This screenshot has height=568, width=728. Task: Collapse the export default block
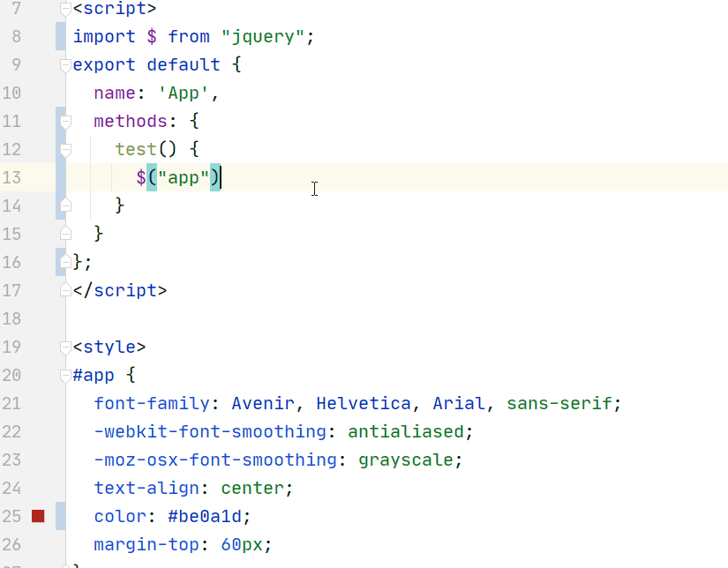[x=64, y=64]
